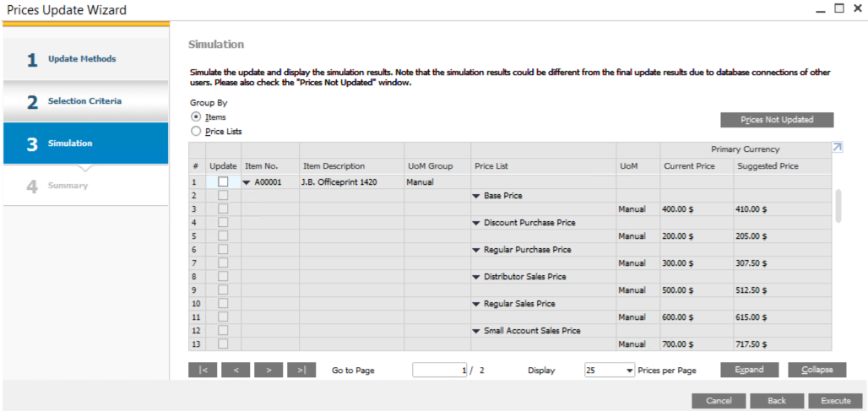The image size is (868, 411).
Task: Click the Back button
Action: 776,401
